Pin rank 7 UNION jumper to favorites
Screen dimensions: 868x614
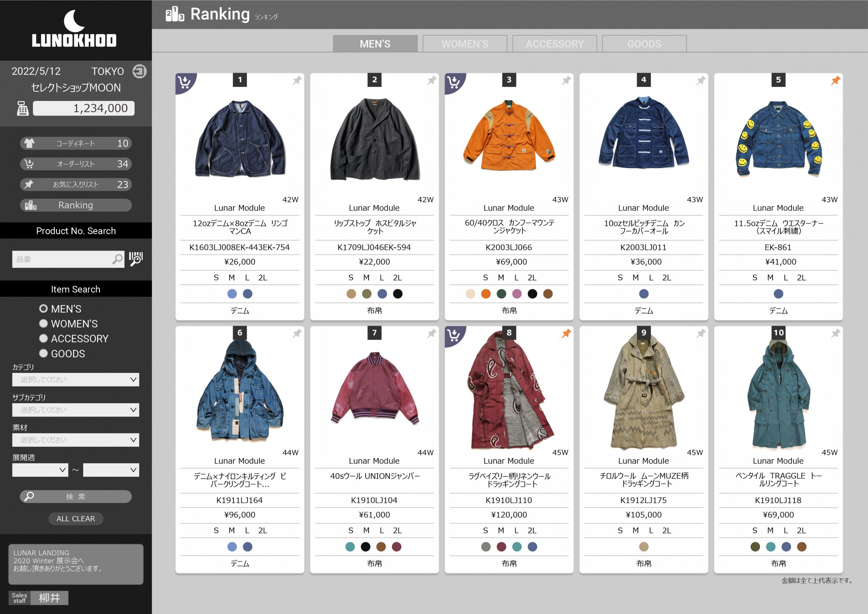pos(431,334)
